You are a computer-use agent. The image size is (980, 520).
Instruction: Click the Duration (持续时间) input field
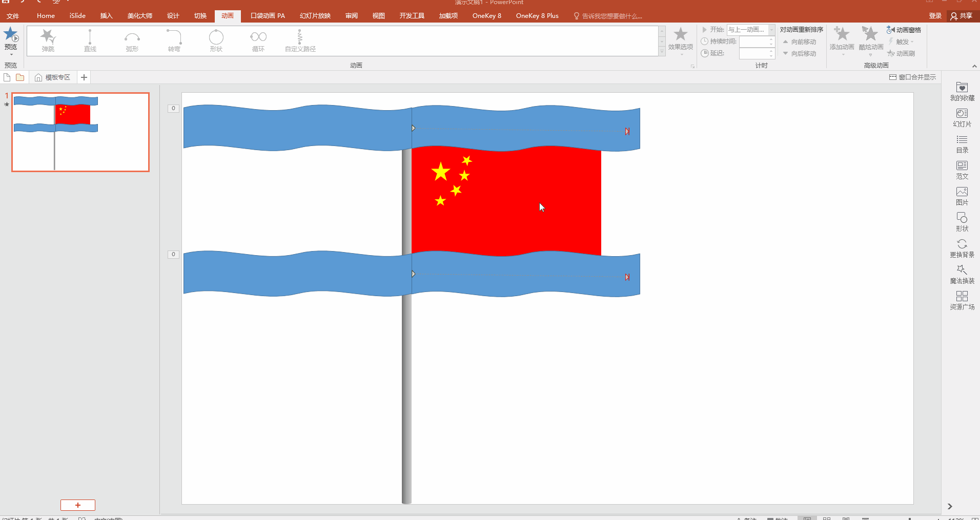pos(753,41)
